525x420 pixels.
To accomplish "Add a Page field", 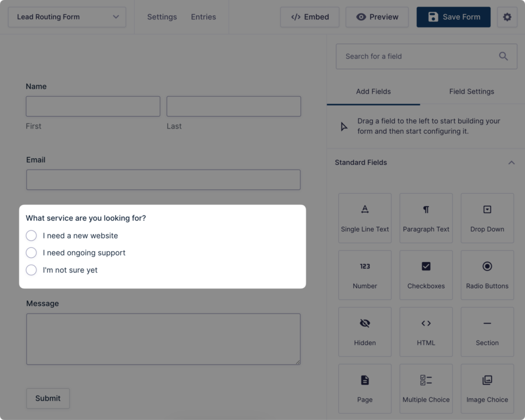I will coord(365,389).
